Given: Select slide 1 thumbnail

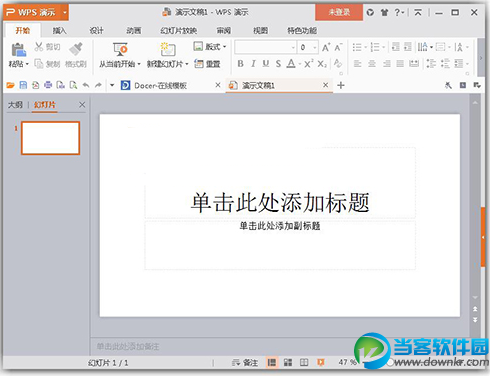Looking at the screenshot, I should pos(50,138).
